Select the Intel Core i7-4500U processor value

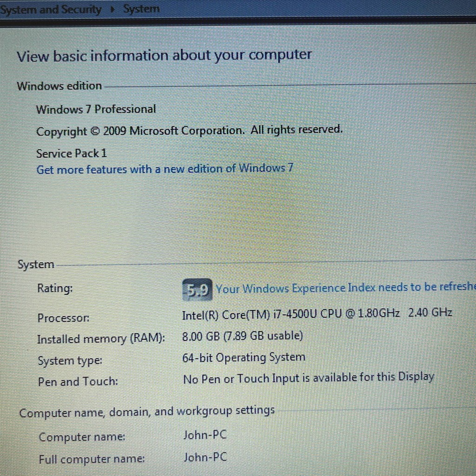click(317, 314)
